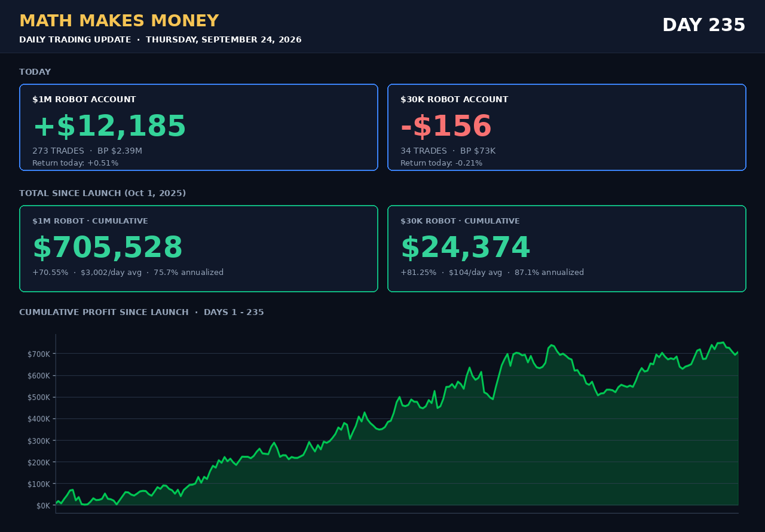Click the final data point of the profit line

(738, 352)
